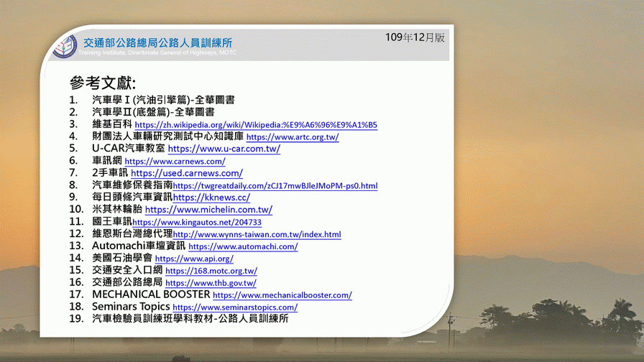The image size is (644, 362).
Task: Open the www.carnews.com link
Action: point(175,162)
